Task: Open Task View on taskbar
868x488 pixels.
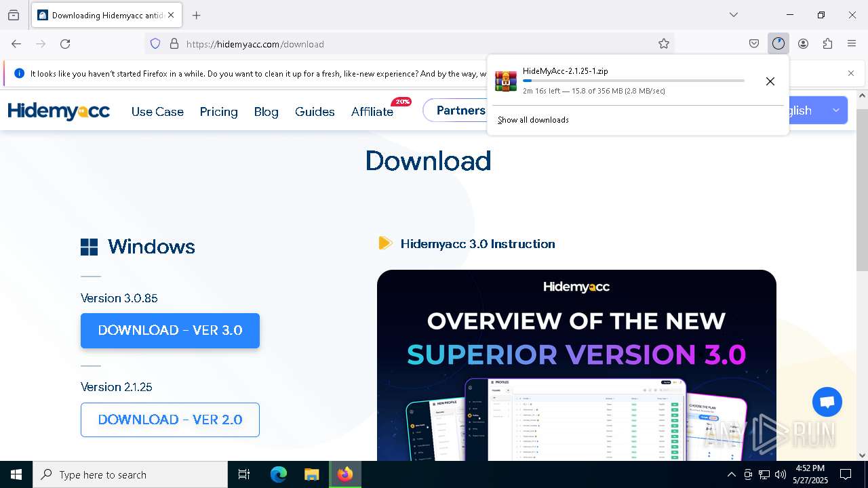Action: (x=244, y=474)
